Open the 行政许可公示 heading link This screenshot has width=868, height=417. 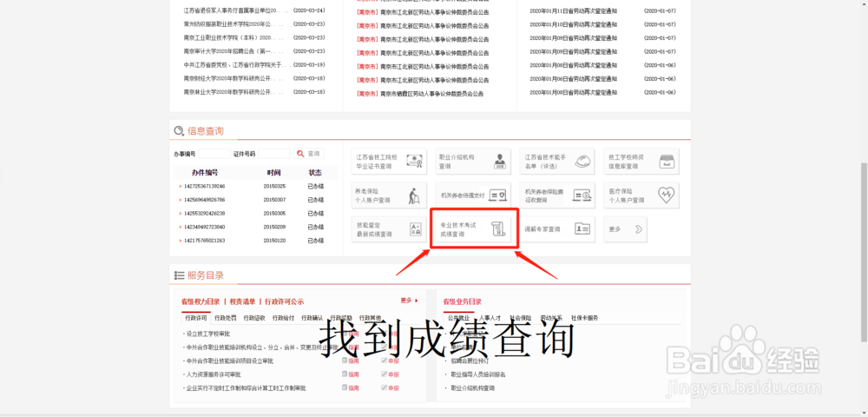click(x=285, y=301)
